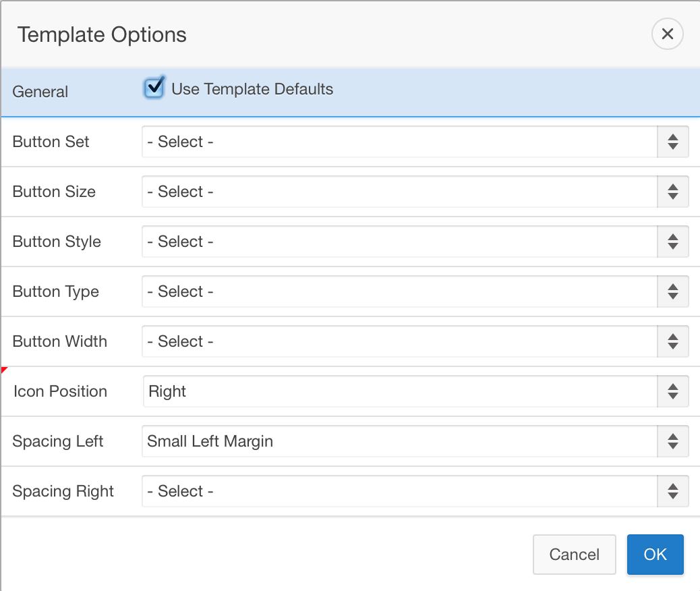The image size is (700, 591).
Task: Select the Button Type combo box field
Action: pos(399,291)
